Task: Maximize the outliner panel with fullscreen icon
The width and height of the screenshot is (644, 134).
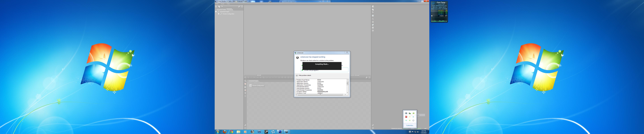Action: (242, 7)
